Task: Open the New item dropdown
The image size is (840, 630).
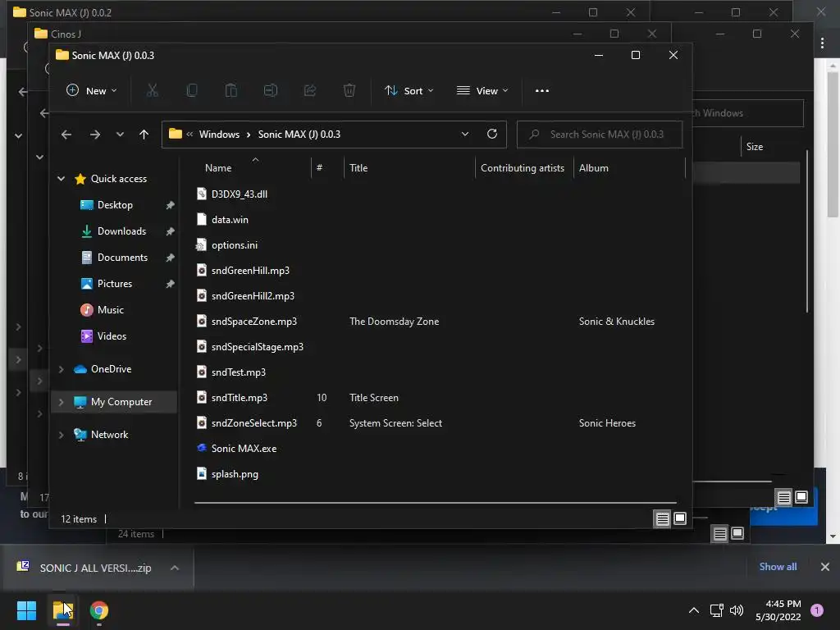Action: click(x=91, y=90)
